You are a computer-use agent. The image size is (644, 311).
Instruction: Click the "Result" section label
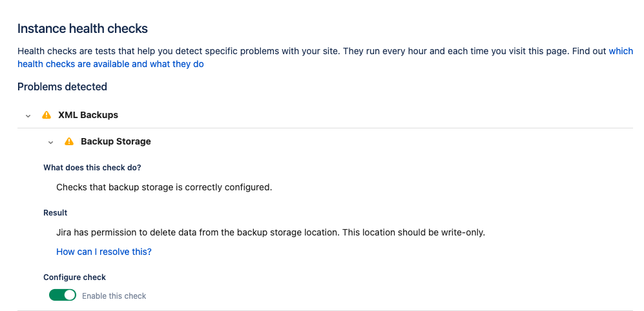56,213
